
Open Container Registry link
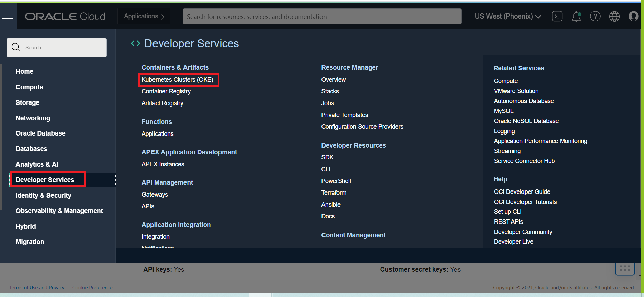(x=166, y=91)
